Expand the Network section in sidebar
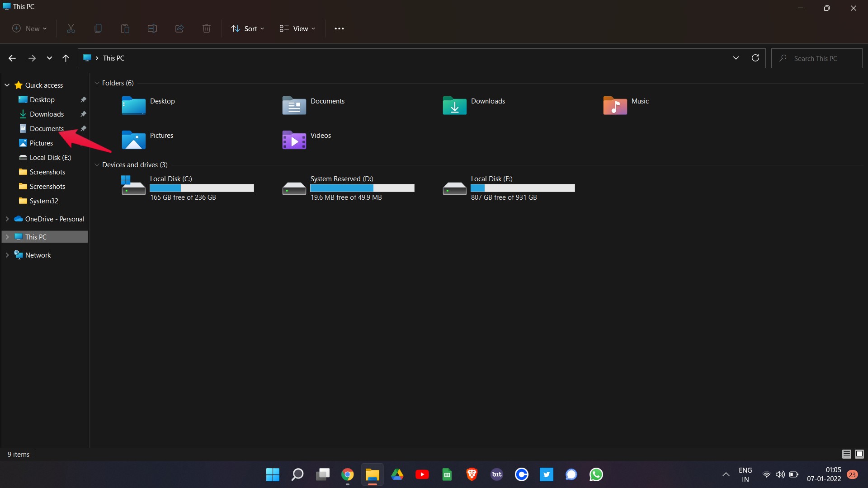868x488 pixels. click(x=7, y=254)
